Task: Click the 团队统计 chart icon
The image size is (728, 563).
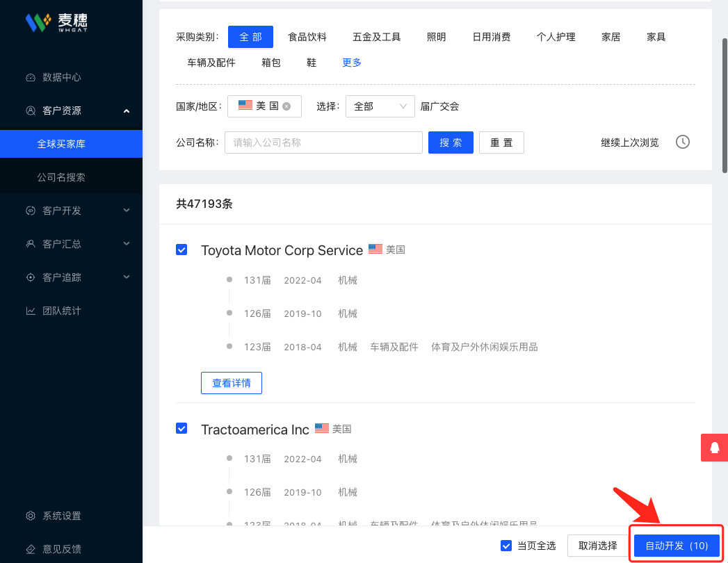Action: point(31,311)
